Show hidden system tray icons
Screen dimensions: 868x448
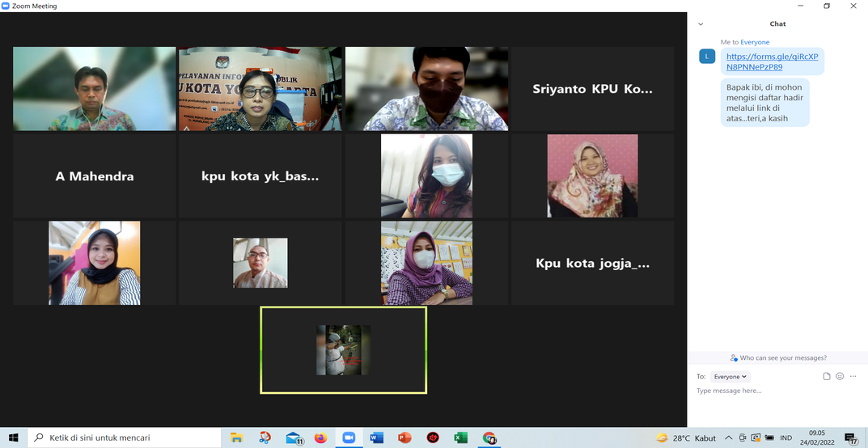728,437
